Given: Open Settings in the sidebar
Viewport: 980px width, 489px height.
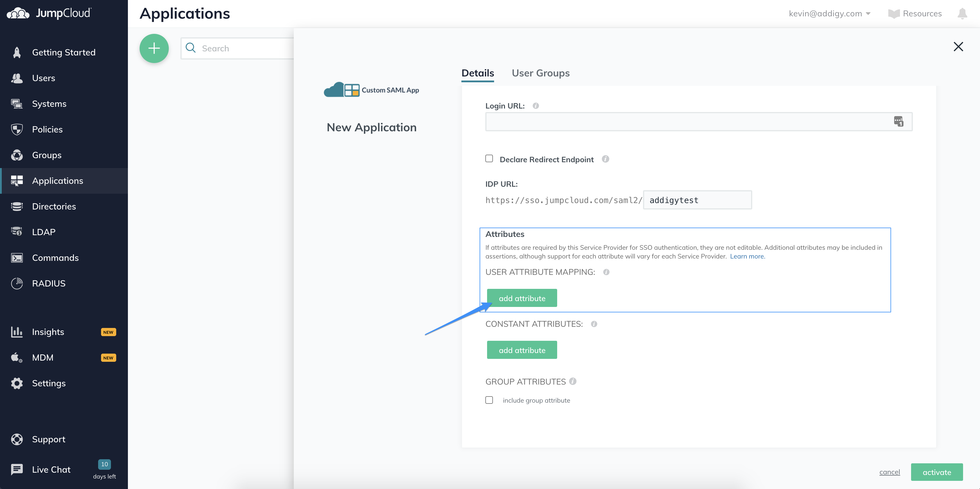Looking at the screenshot, I should pos(64,383).
